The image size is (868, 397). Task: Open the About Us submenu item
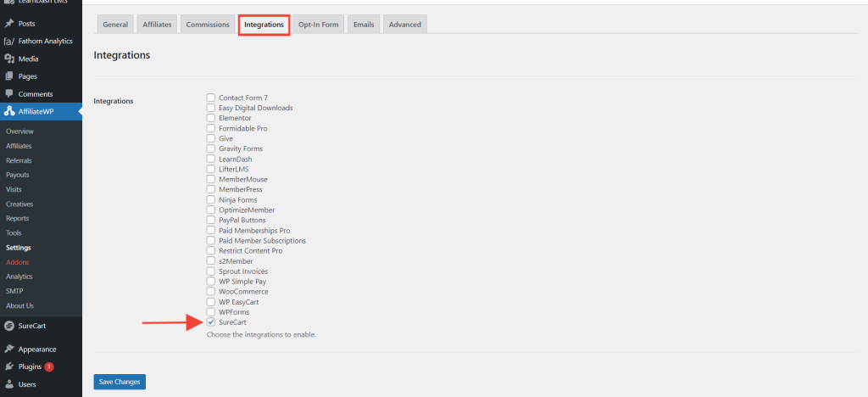click(20, 305)
